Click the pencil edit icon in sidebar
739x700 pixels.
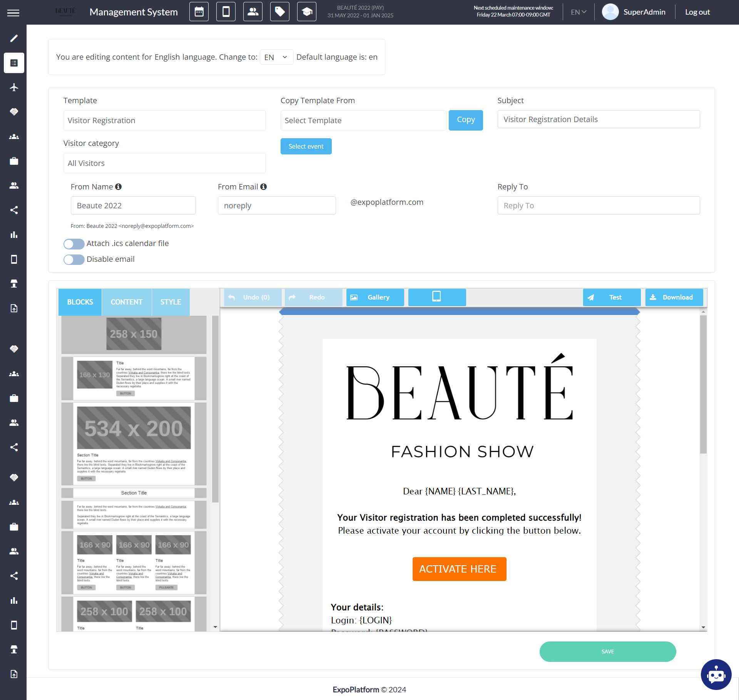tap(14, 38)
